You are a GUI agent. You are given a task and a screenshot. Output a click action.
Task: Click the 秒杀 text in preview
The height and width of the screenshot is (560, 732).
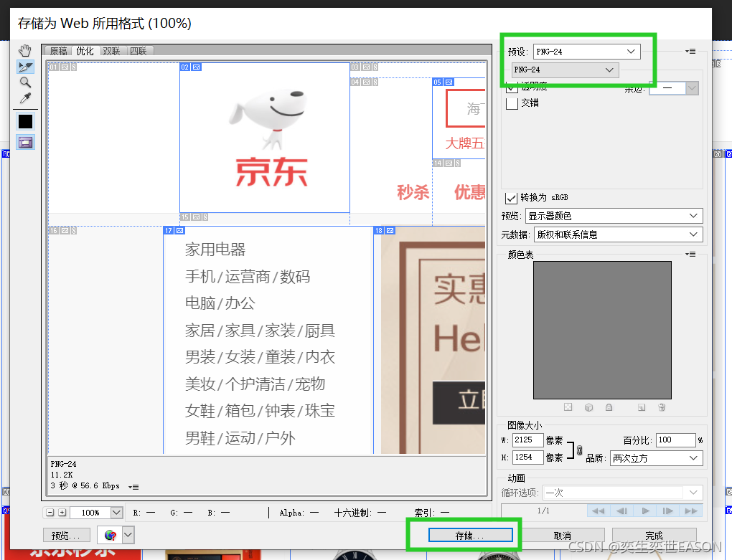[x=413, y=192]
